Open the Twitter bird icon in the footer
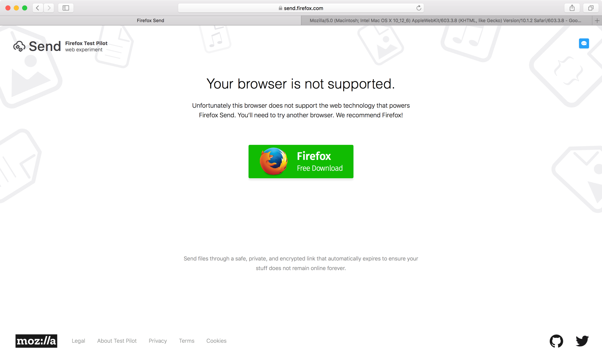602x364 pixels. (x=582, y=341)
